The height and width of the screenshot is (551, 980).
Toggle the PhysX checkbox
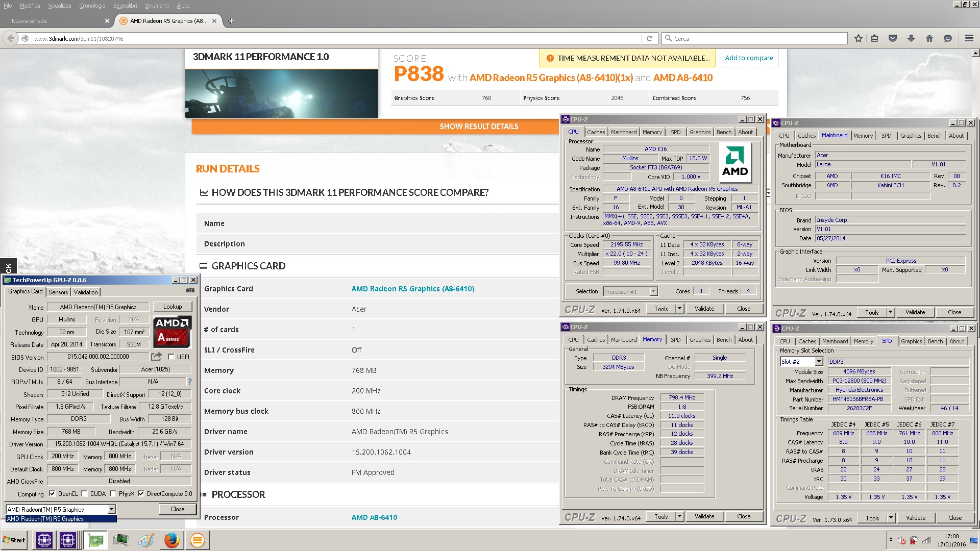113,493
